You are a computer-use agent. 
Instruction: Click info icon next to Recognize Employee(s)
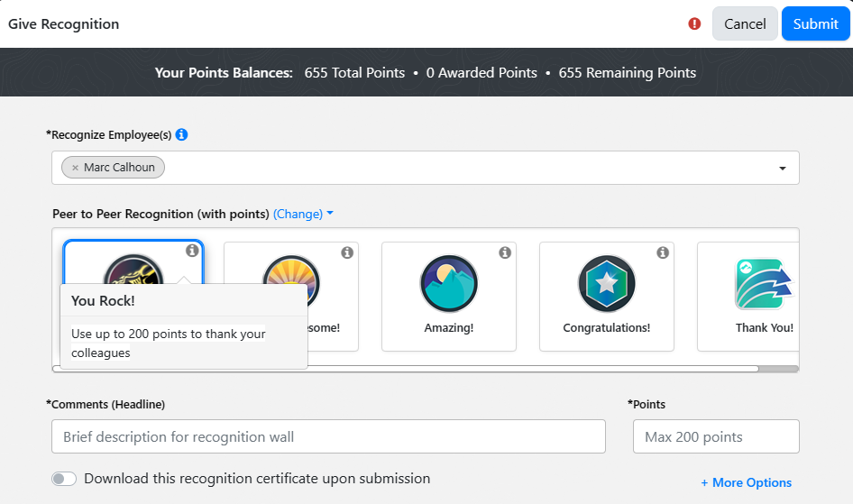(x=181, y=134)
